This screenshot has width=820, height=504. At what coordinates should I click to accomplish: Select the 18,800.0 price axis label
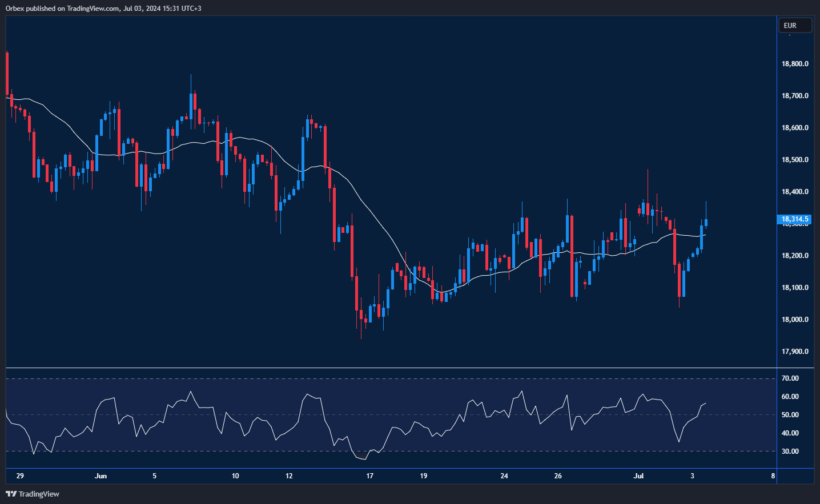coord(795,64)
